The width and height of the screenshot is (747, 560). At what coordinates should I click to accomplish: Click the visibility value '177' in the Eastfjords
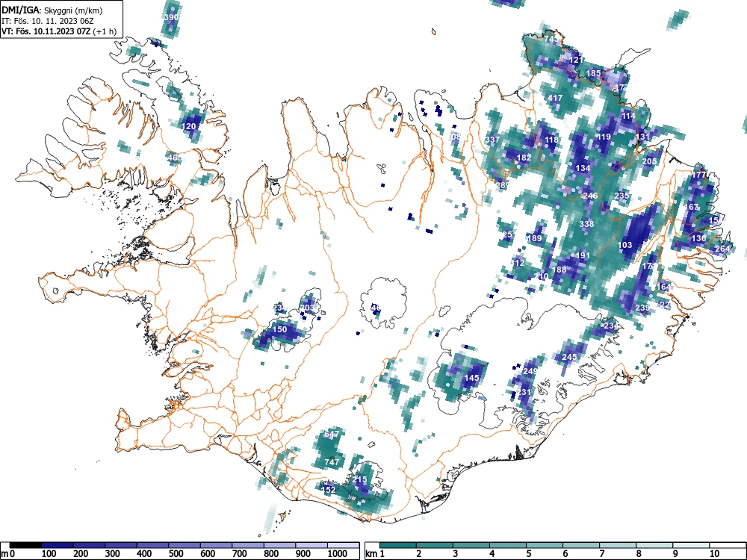699,175
